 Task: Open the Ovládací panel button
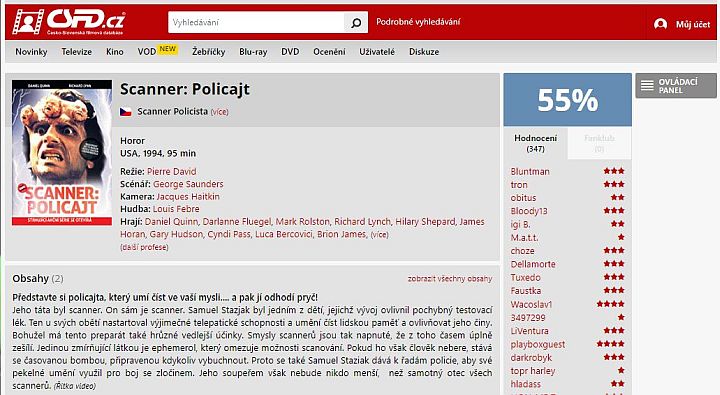tap(676, 85)
